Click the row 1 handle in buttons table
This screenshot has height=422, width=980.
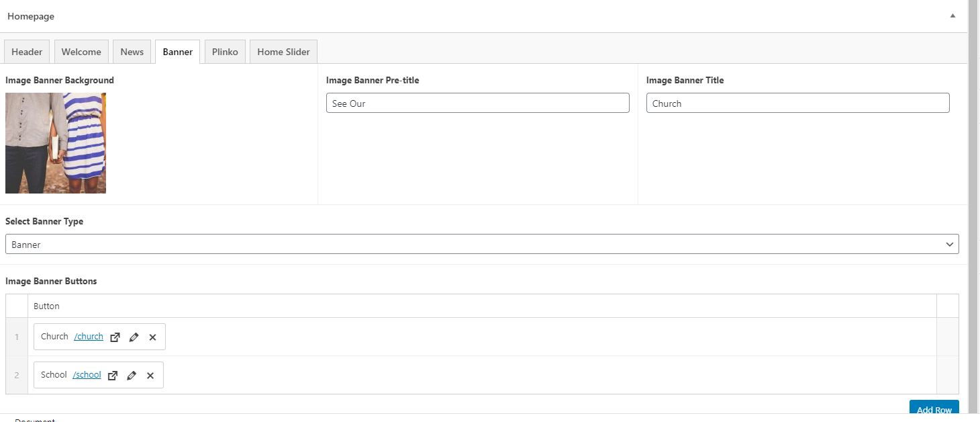[17, 337]
